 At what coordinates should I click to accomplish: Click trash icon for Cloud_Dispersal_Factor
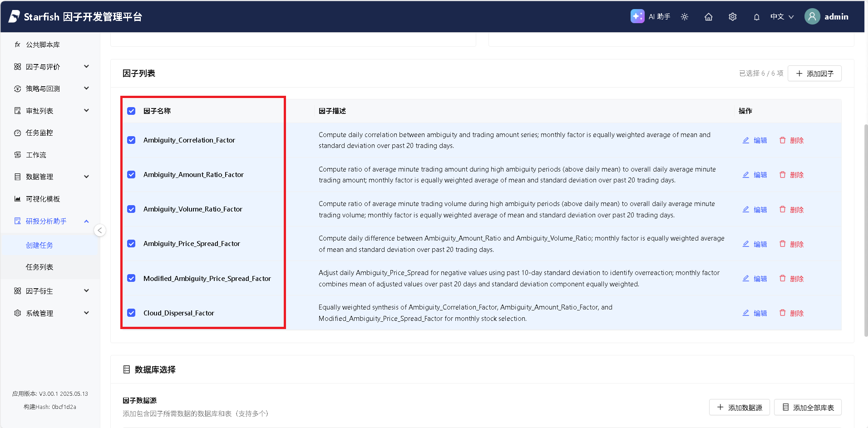(x=783, y=313)
